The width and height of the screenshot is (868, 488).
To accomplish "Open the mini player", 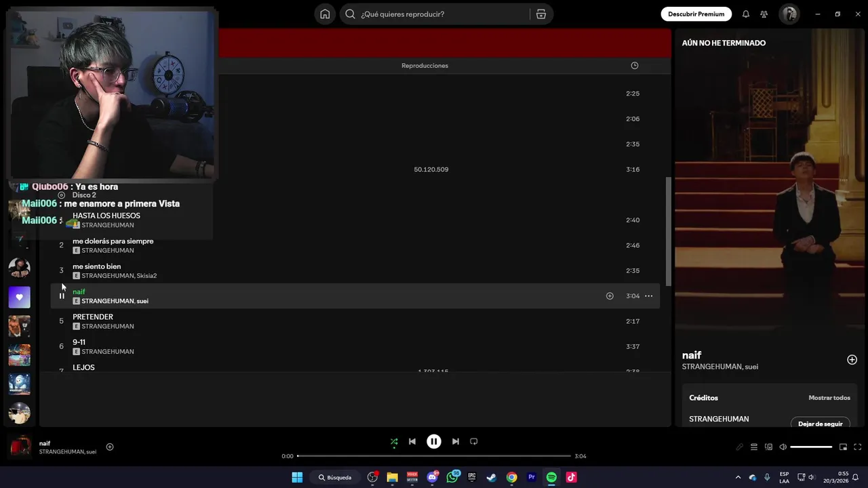I will (x=843, y=447).
